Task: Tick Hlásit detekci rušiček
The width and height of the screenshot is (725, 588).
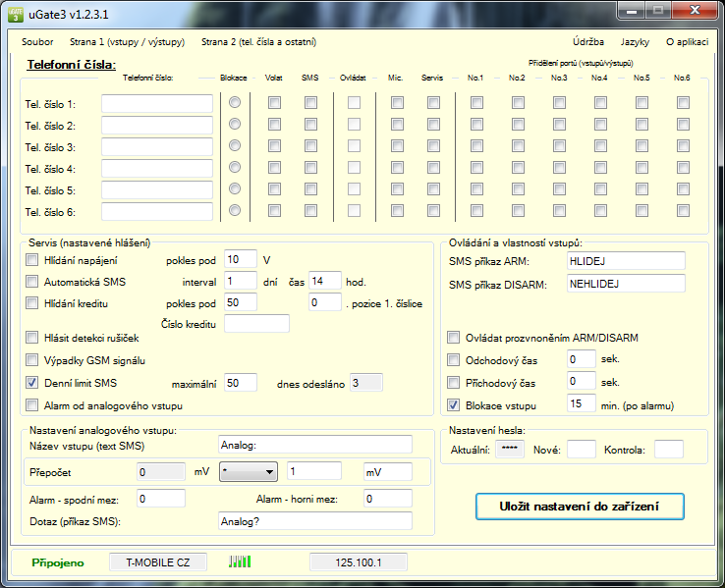Action: click(x=31, y=338)
